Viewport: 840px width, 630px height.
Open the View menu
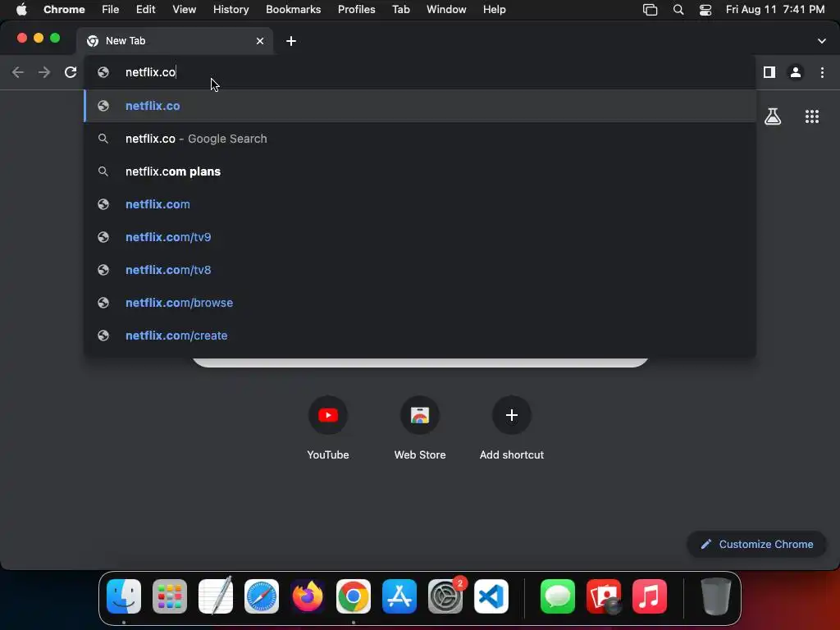184,10
